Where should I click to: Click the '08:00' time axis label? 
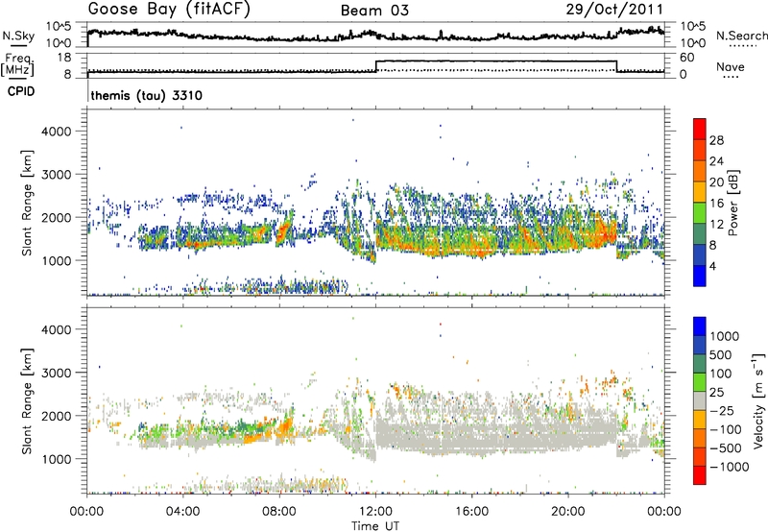click(x=279, y=512)
